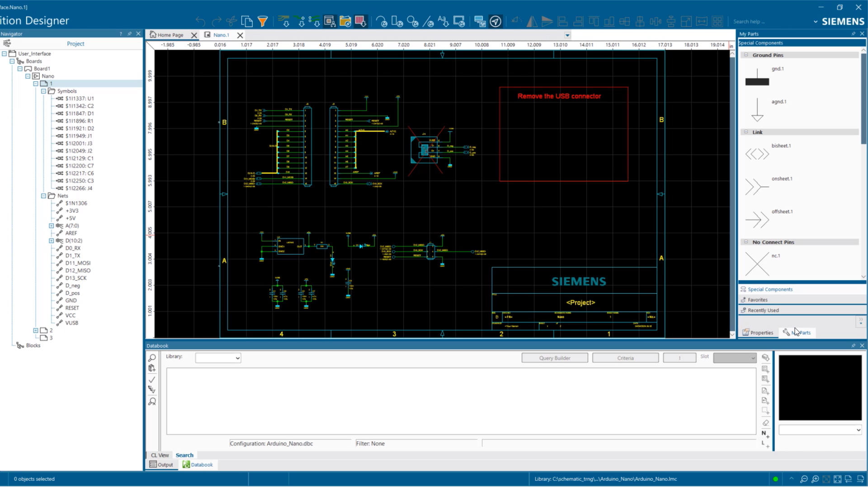
Task: Open the Databook search magnifier icon
Action: click(152, 357)
